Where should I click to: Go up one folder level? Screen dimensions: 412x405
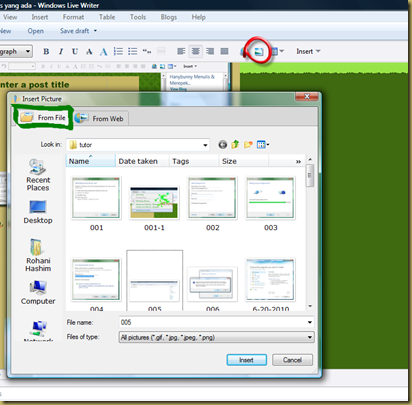[x=235, y=144]
